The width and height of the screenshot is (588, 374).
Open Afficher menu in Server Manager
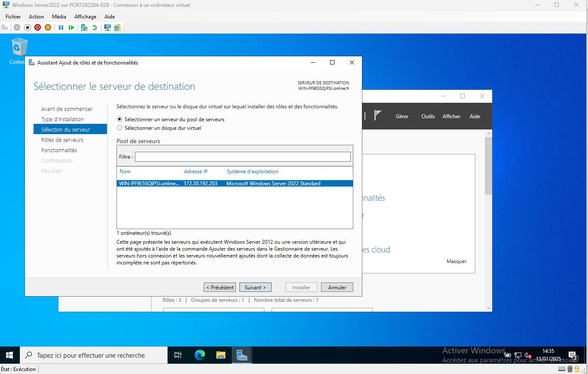click(x=451, y=116)
